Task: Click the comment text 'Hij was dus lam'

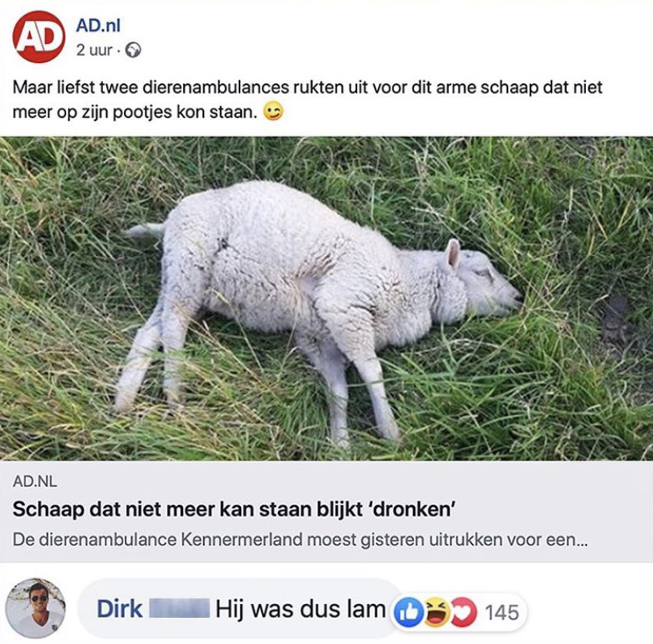Action: 300,609
